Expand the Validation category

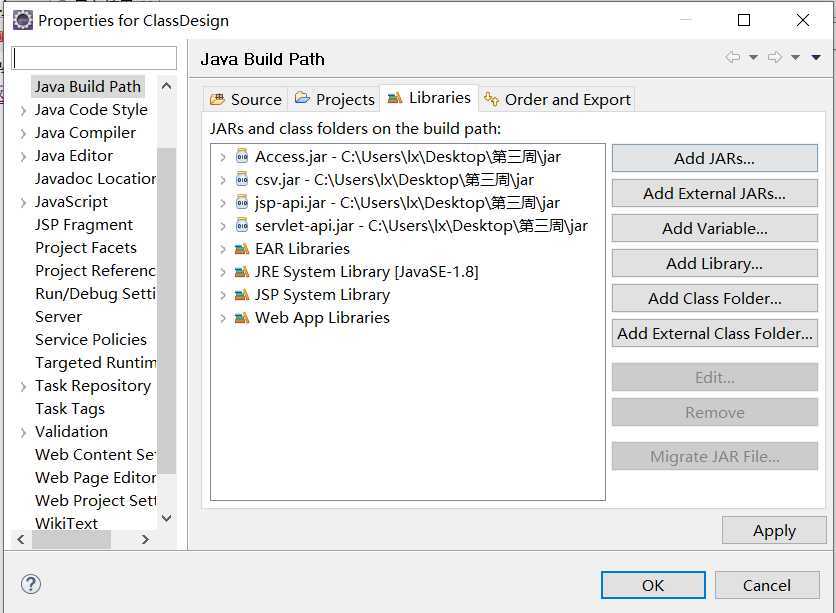click(23, 432)
